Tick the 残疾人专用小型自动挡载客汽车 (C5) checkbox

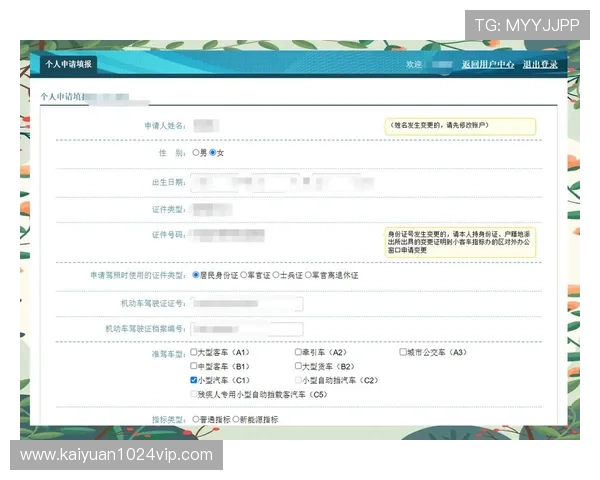point(194,394)
